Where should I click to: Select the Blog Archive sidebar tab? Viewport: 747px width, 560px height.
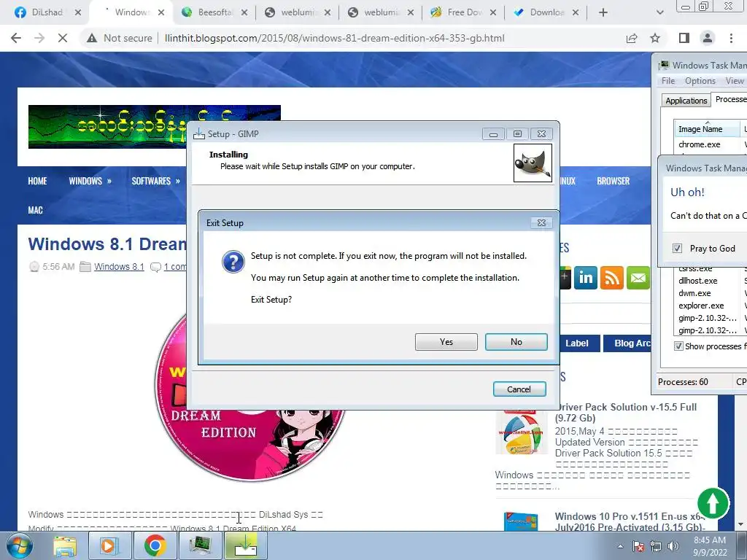tap(627, 343)
